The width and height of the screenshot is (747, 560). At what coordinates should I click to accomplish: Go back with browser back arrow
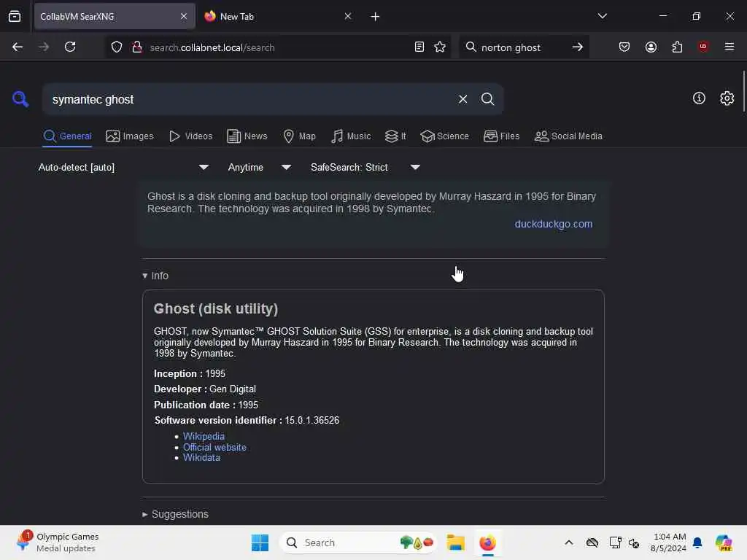click(x=18, y=47)
